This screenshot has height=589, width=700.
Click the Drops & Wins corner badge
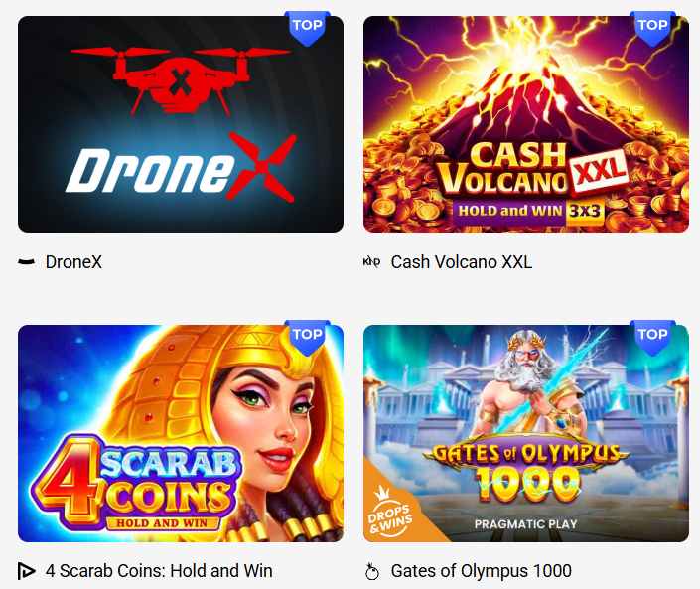click(390, 512)
